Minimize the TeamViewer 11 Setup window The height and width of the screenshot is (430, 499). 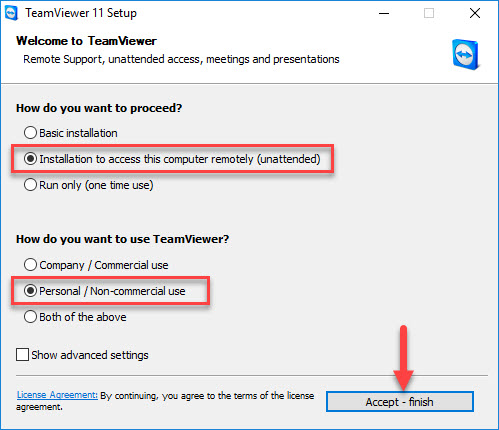pyautogui.click(x=384, y=13)
